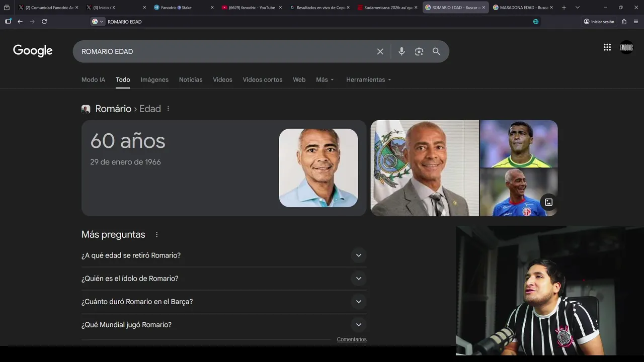The width and height of the screenshot is (644, 362).
Task: Open the image gallery icon on photos
Action: point(548,202)
